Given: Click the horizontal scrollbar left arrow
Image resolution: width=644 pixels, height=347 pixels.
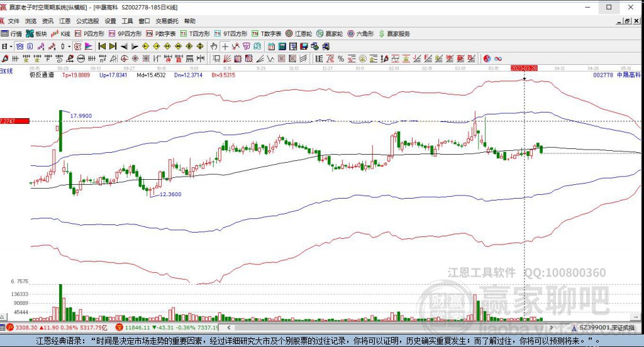Looking at the screenshot, I should (229, 328).
